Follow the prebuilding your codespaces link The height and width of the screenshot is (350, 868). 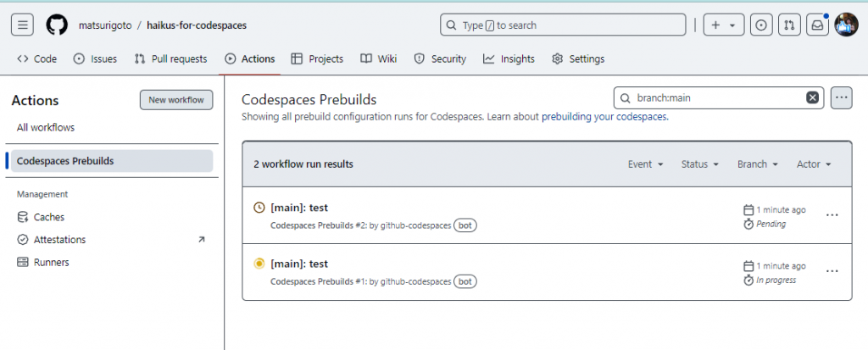pos(604,117)
